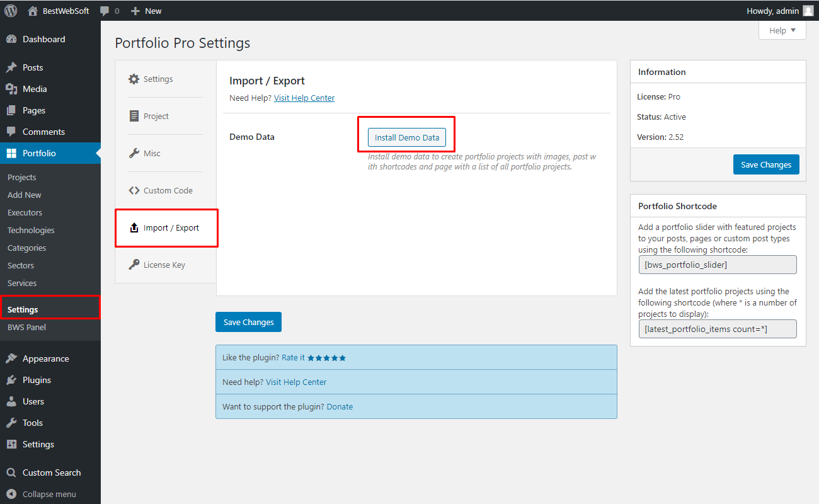Click the Posts pushpin icon

coord(11,67)
